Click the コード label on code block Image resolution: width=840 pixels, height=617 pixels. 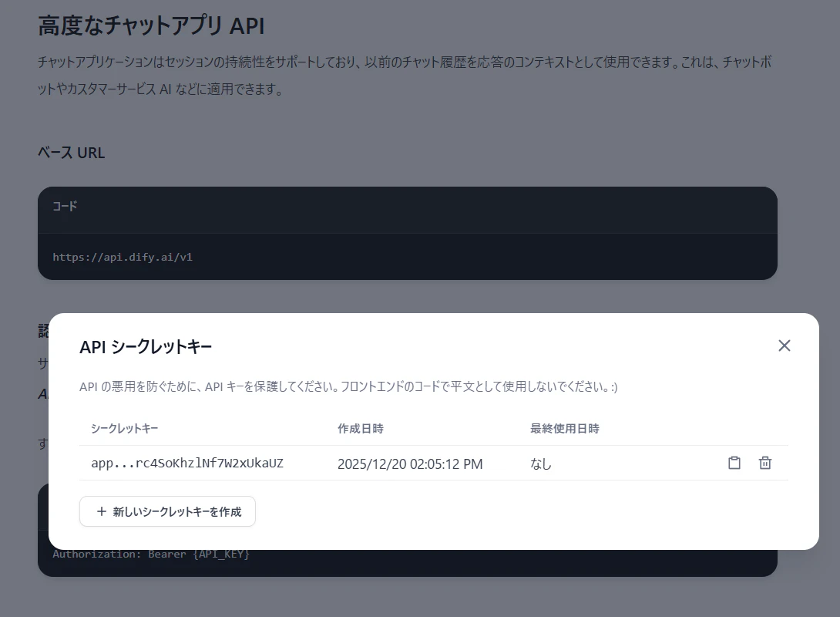tap(65, 206)
